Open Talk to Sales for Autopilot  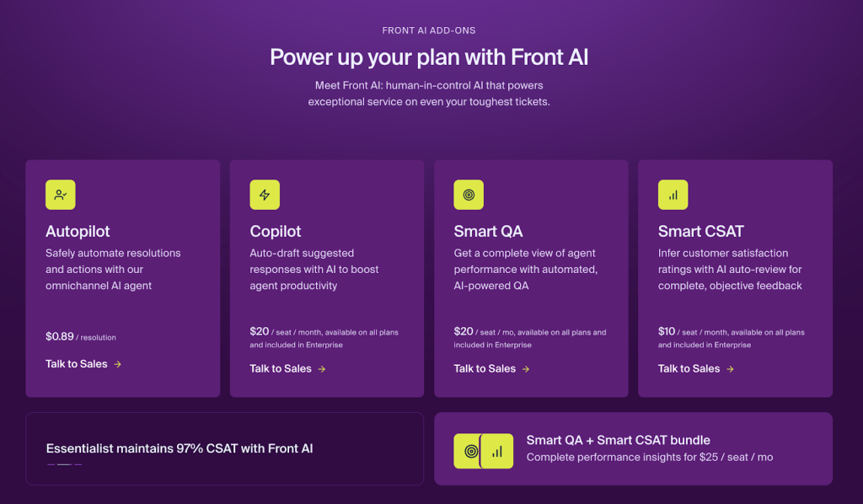pos(74,364)
